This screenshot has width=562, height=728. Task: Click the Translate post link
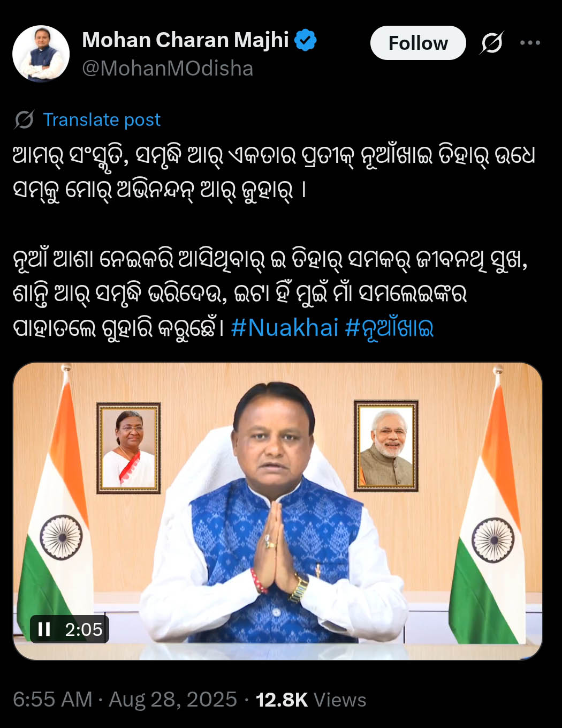coord(102,119)
